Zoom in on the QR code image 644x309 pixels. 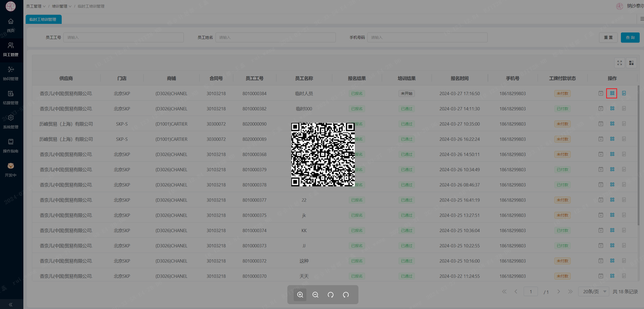coord(300,295)
